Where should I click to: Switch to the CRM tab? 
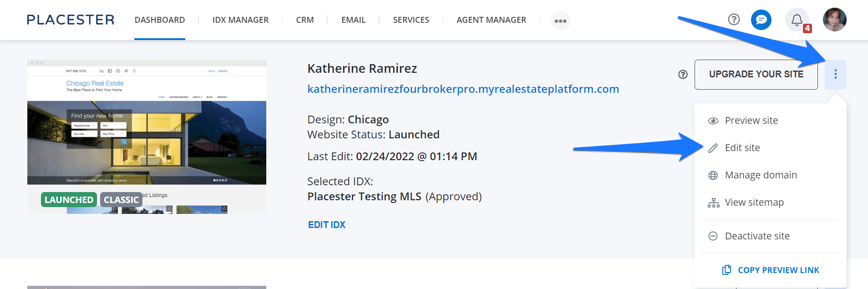click(305, 20)
